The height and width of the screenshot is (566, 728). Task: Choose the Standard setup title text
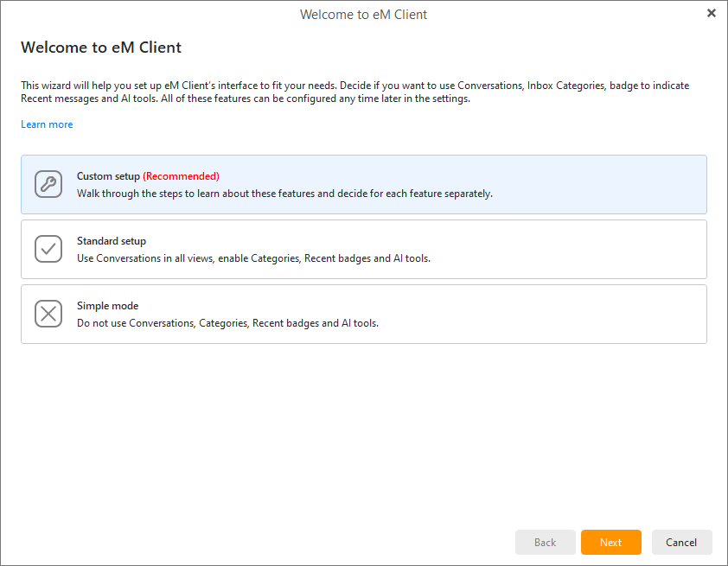[112, 241]
